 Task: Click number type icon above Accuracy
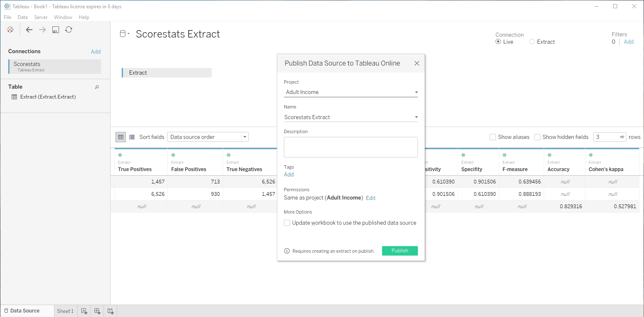point(550,155)
